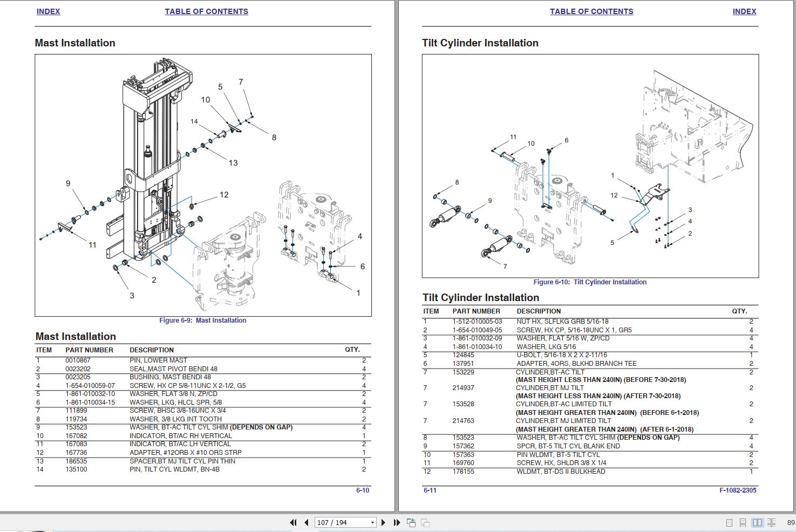Image resolution: width=796 pixels, height=532 pixels.
Task: Click part number 137951
Action: 463,364
